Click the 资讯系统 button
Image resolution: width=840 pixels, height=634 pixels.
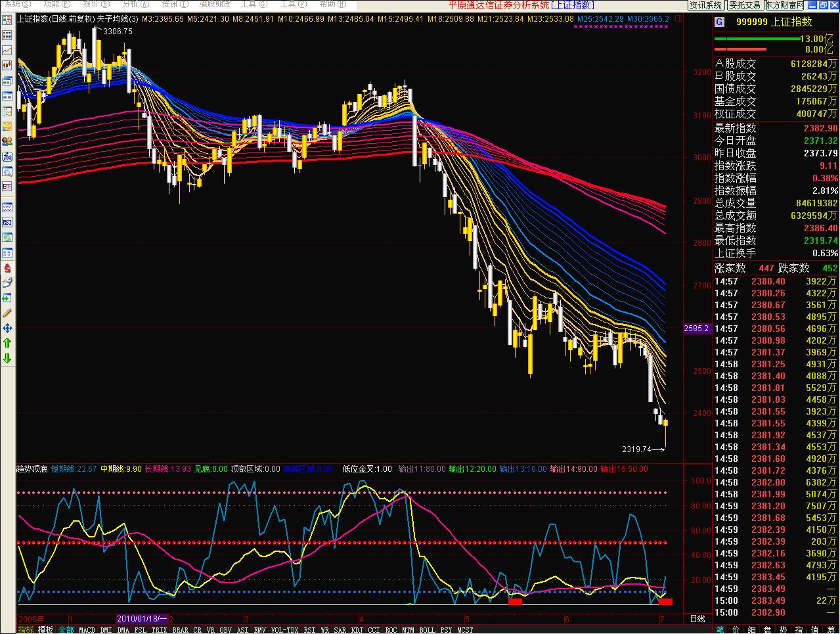(705, 5)
